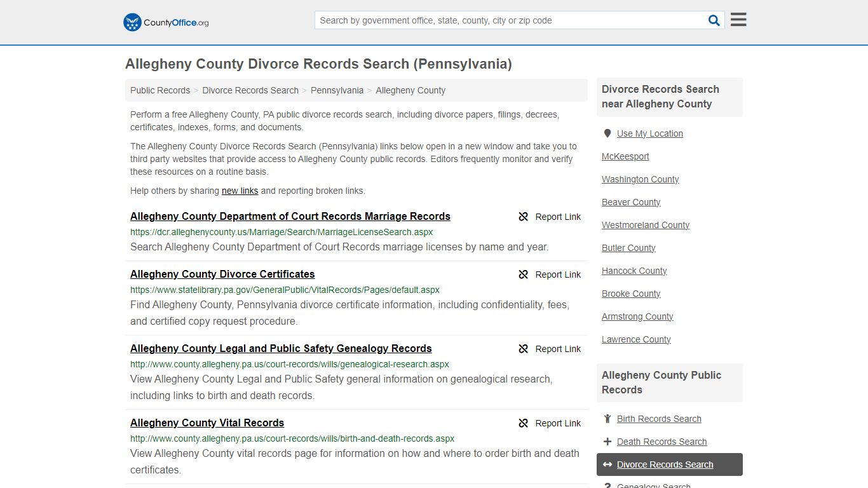This screenshot has height=488, width=868.
Task: Open Hancock County link
Action: tap(634, 271)
